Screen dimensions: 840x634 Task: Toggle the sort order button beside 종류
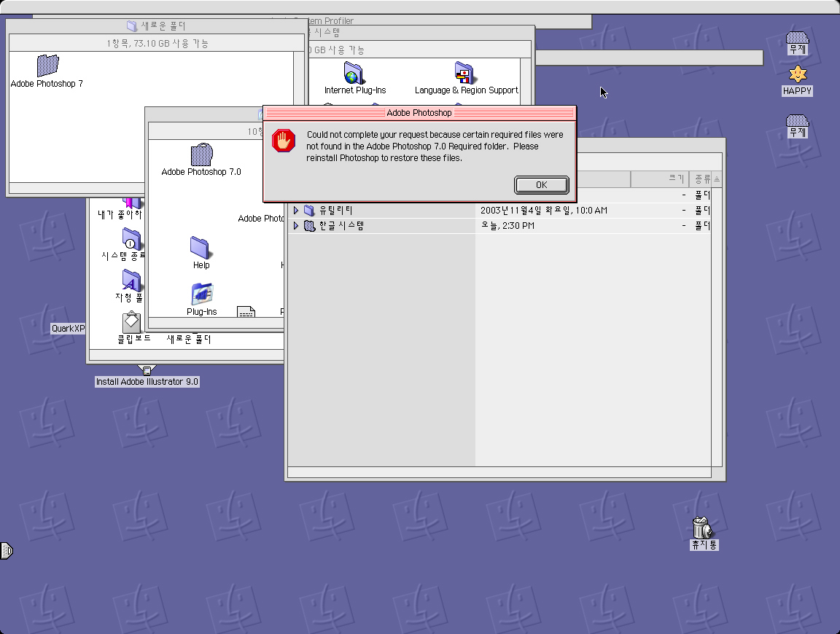click(x=716, y=179)
